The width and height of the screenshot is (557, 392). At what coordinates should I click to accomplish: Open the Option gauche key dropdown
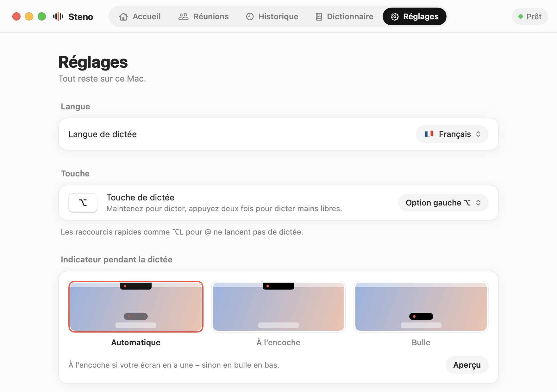(x=443, y=203)
